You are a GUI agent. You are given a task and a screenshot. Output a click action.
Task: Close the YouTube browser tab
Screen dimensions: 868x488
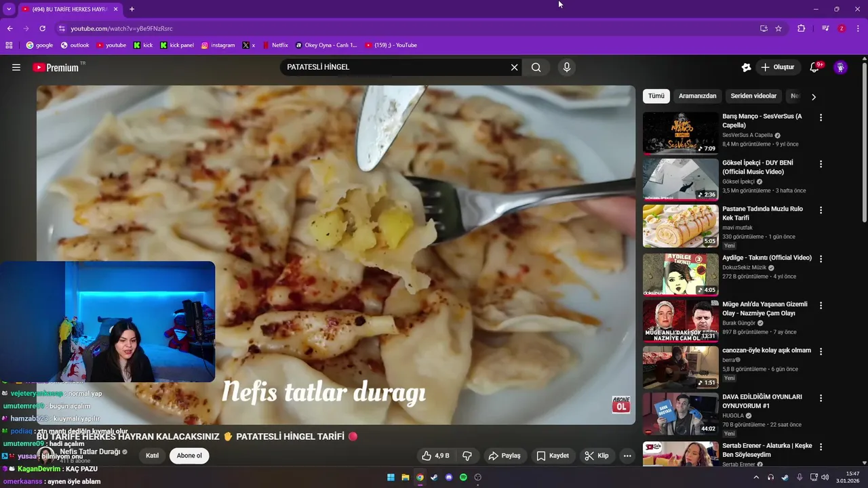tap(116, 9)
